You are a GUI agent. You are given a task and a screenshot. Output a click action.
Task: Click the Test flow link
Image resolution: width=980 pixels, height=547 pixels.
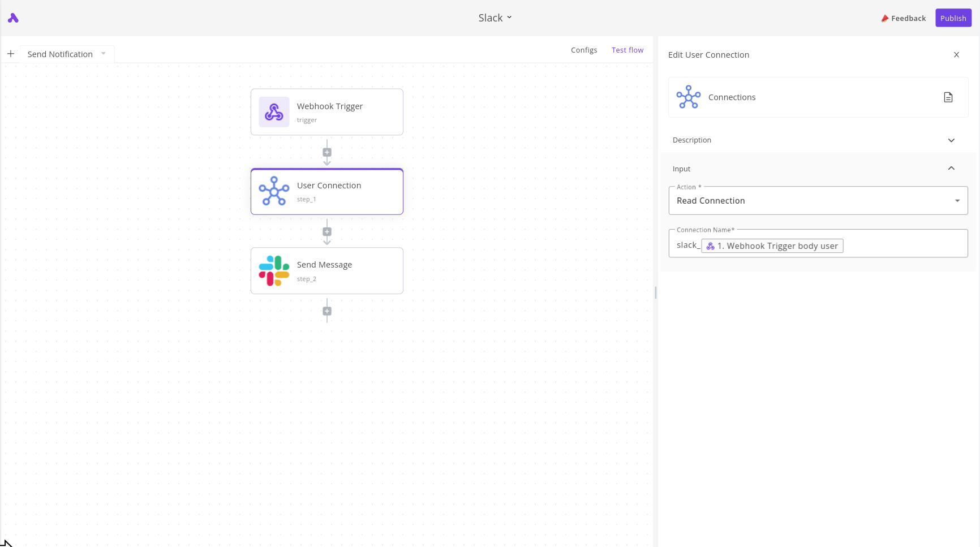[627, 50]
